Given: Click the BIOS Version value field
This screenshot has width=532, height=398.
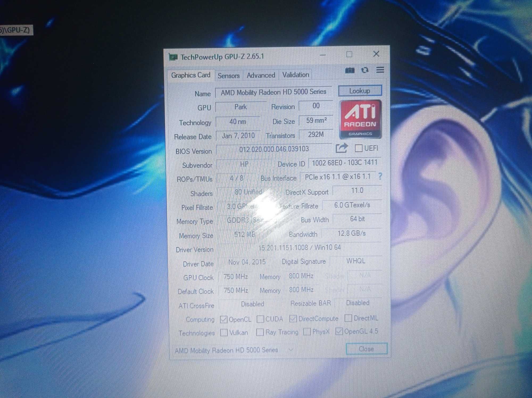Looking at the screenshot, I should tap(274, 149).
